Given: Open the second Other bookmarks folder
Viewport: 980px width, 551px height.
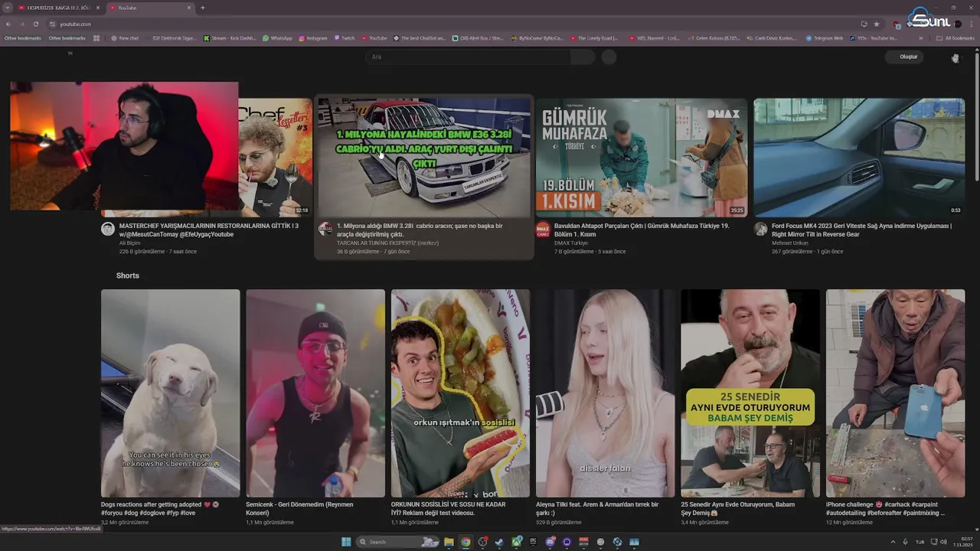Looking at the screenshot, I should 67,37.
